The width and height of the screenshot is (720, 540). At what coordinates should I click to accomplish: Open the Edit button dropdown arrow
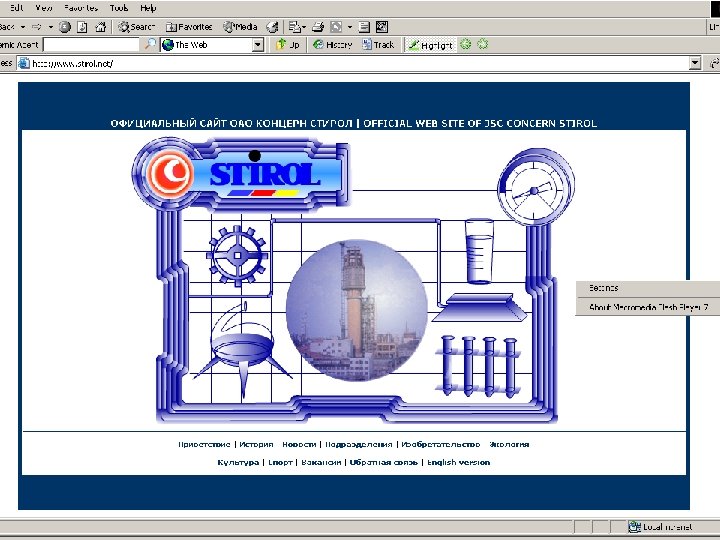[350, 27]
